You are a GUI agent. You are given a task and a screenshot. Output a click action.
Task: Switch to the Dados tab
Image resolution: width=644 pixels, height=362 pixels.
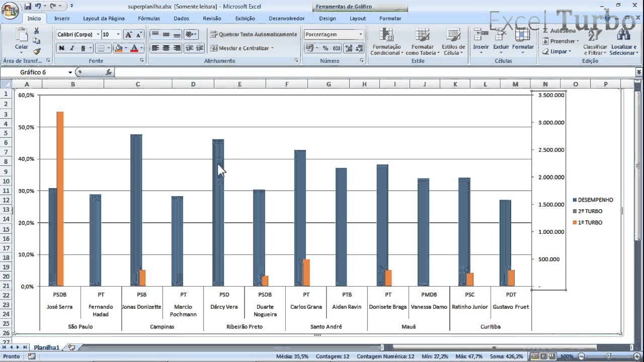point(181,19)
